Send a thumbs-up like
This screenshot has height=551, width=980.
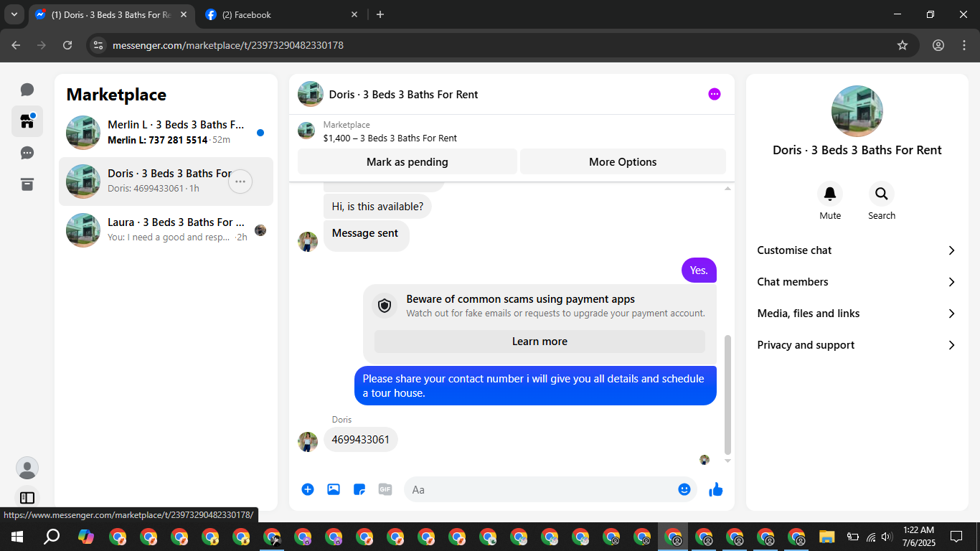click(x=716, y=489)
